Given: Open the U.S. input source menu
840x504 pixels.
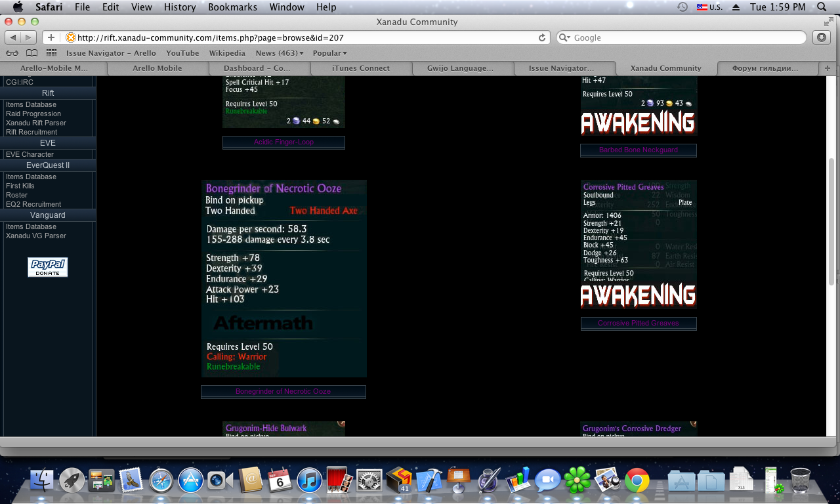Looking at the screenshot, I should (709, 7).
